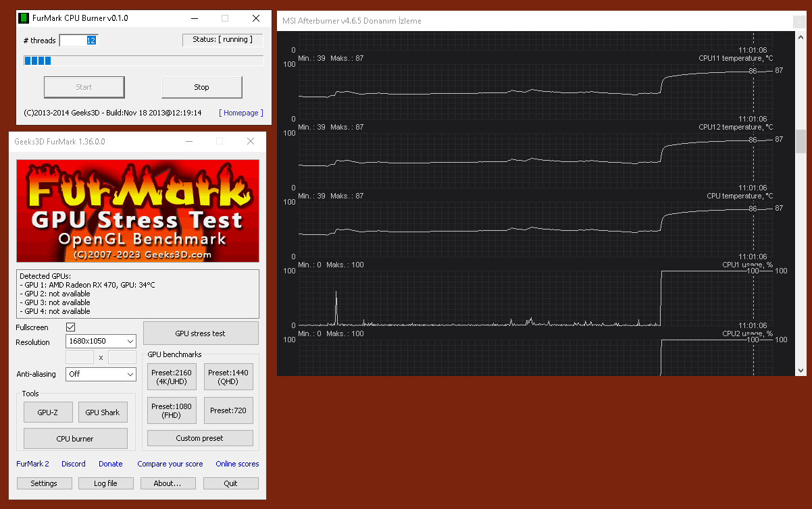Open the Compare your score link
Screen dimensions: 812x509
(x=170, y=464)
